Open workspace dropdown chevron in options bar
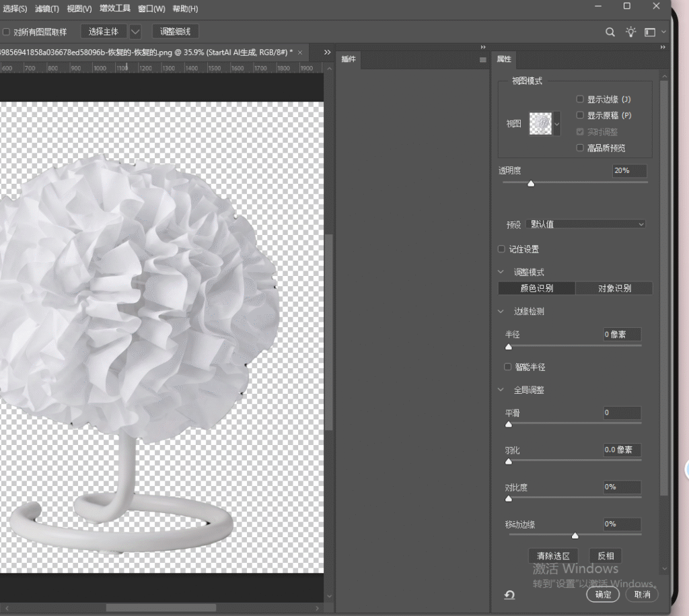689x616 pixels. [663, 32]
